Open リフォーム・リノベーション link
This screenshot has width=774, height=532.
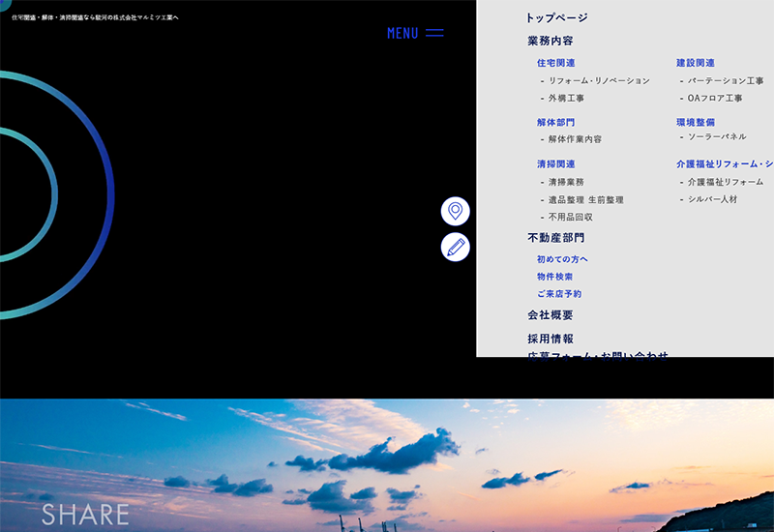(599, 81)
